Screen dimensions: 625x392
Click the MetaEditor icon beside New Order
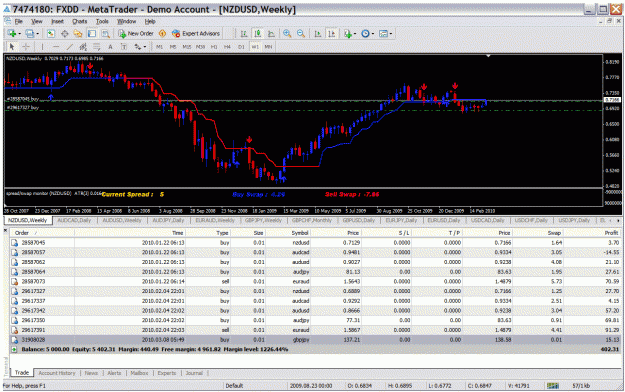(162, 34)
